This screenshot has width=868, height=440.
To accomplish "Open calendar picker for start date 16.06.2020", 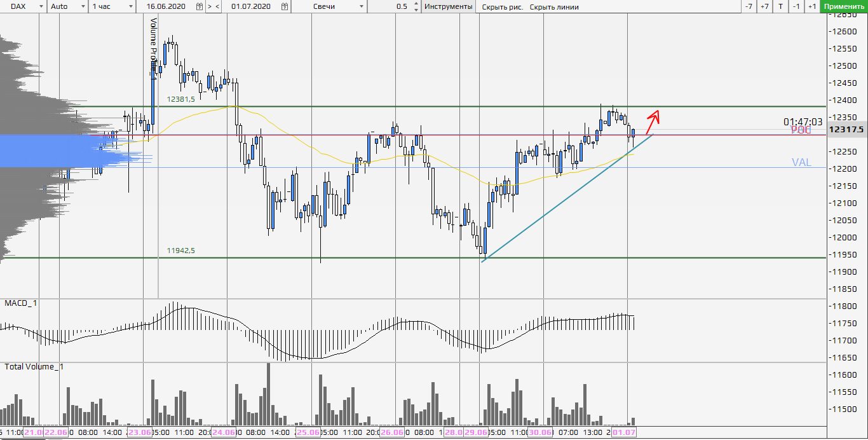I will 200,6.
